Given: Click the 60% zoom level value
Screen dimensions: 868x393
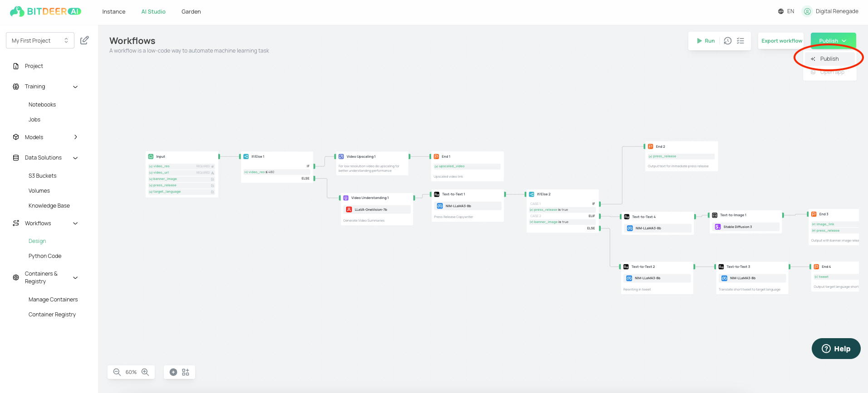Looking at the screenshot, I should tap(131, 372).
